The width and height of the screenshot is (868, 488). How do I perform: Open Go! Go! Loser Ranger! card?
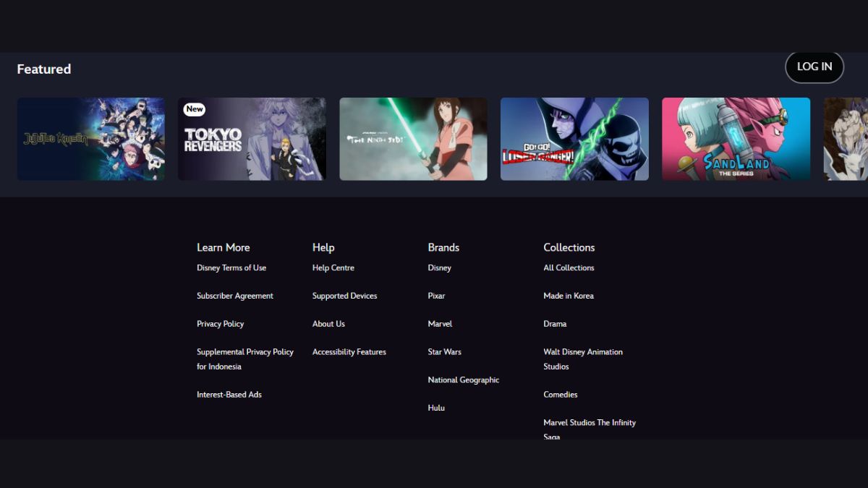click(x=575, y=139)
